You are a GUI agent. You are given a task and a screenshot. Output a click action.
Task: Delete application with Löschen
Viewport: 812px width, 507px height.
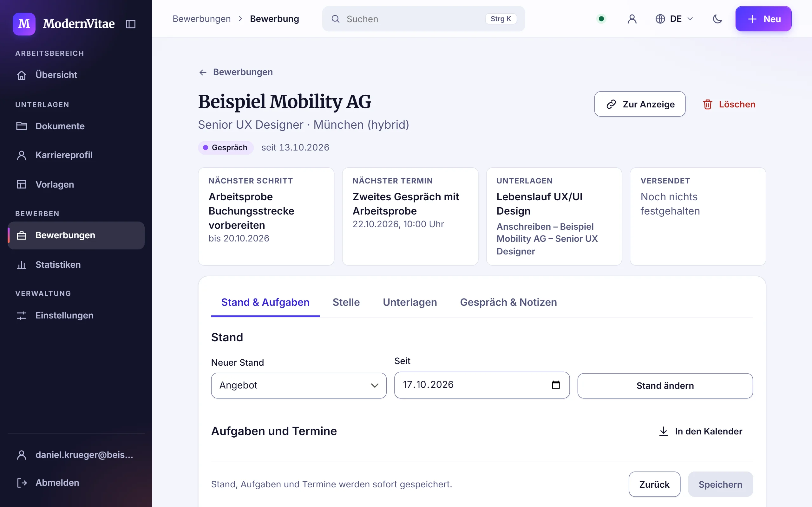[729, 104]
